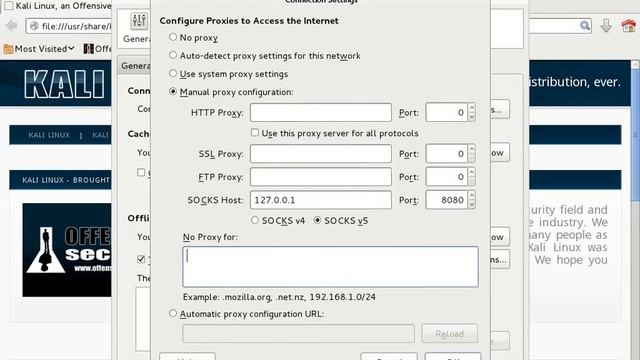Viewport: 640px width, 360px height.
Task: Increase the SOCKS port value
Action: (472, 196)
